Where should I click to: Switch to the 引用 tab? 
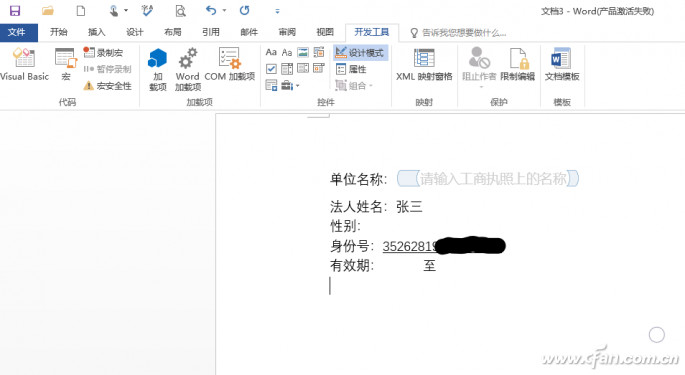(211, 32)
